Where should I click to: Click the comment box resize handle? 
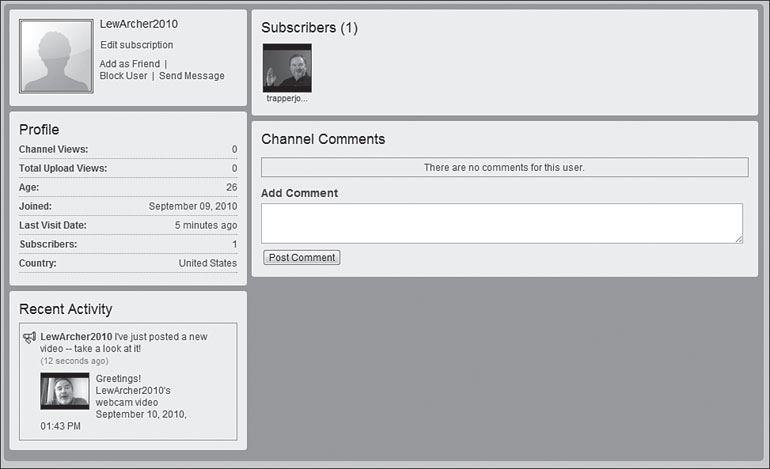(738, 239)
